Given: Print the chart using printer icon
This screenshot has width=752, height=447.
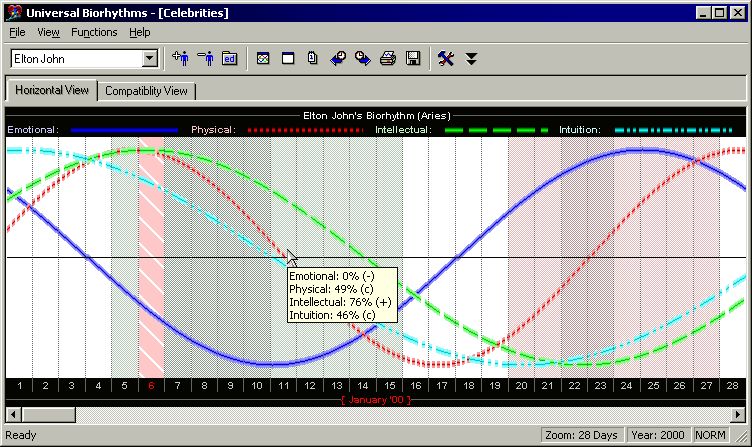Looking at the screenshot, I should coord(388,59).
